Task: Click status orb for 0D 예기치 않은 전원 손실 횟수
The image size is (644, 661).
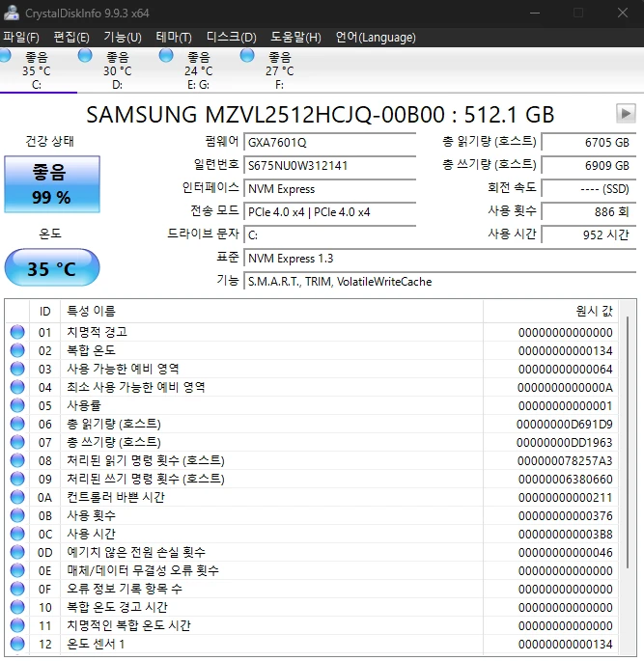Action: click(17, 552)
